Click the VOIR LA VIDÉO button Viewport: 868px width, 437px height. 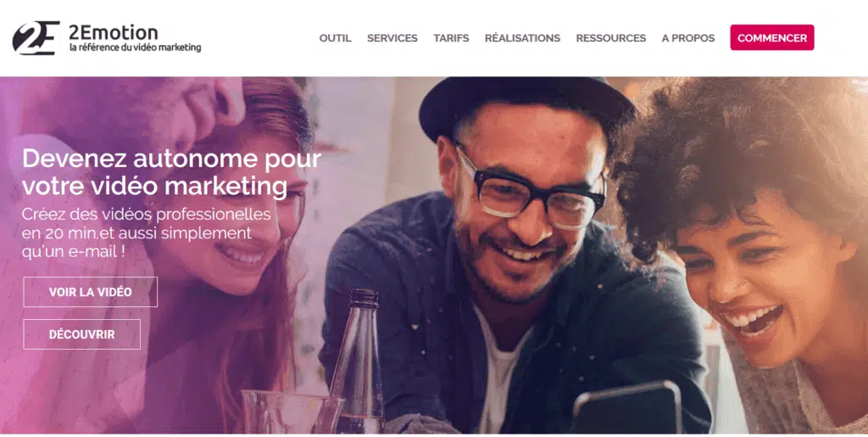[90, 292]
